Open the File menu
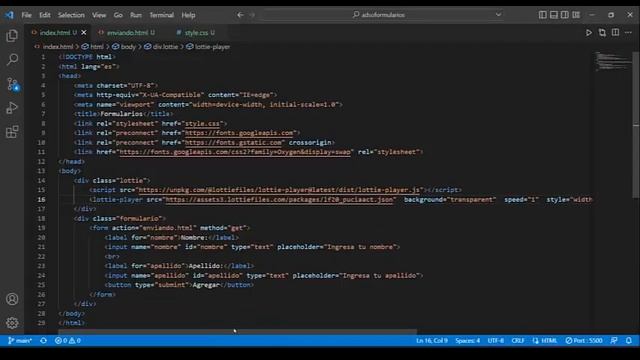Image resolution: width=640 pixels, height=360 pixels. point(27,15)
